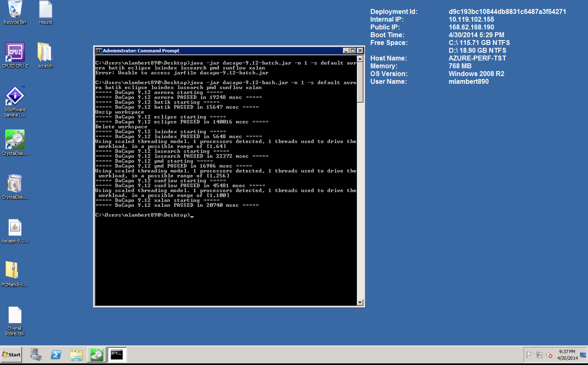Open the scratch folder
Viewport: 588px width, 365px height.
45,52
